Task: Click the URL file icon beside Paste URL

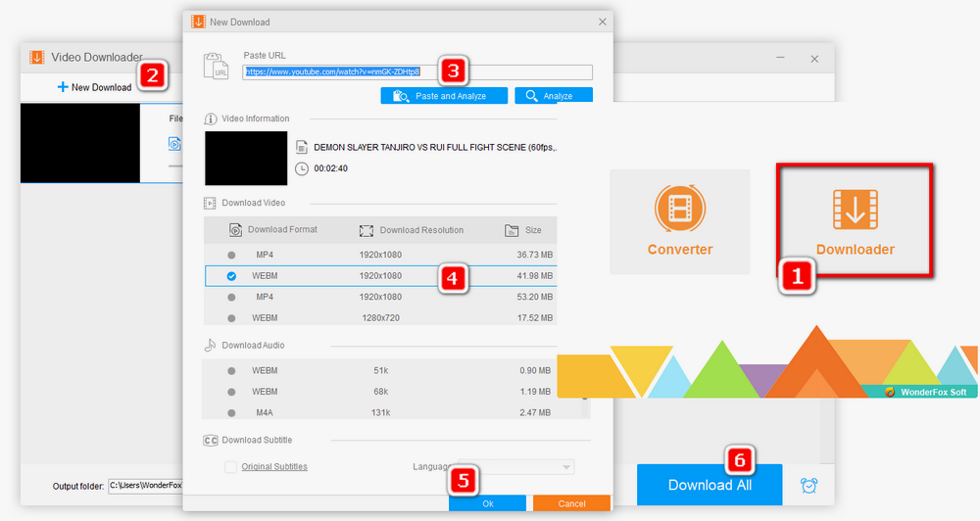Action: pos(217,67)
